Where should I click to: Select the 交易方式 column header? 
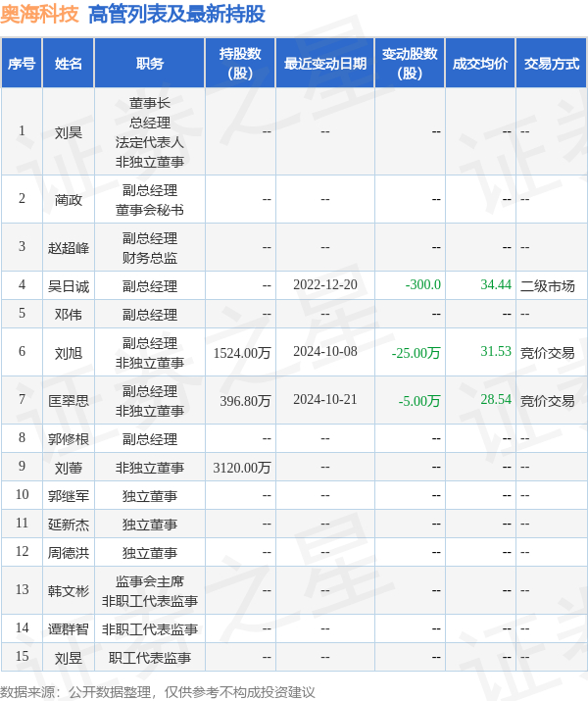point(552,64)
